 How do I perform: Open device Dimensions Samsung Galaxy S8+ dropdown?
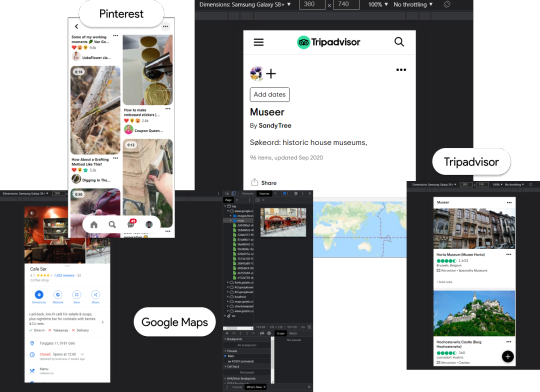pyautogui.click(x=245, y=4)
